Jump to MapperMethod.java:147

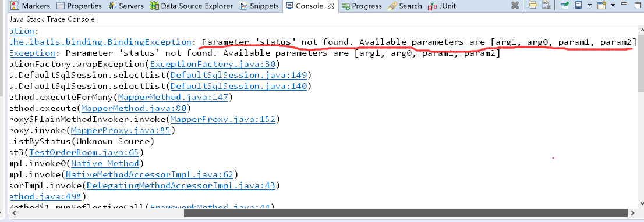pos(174,98)
